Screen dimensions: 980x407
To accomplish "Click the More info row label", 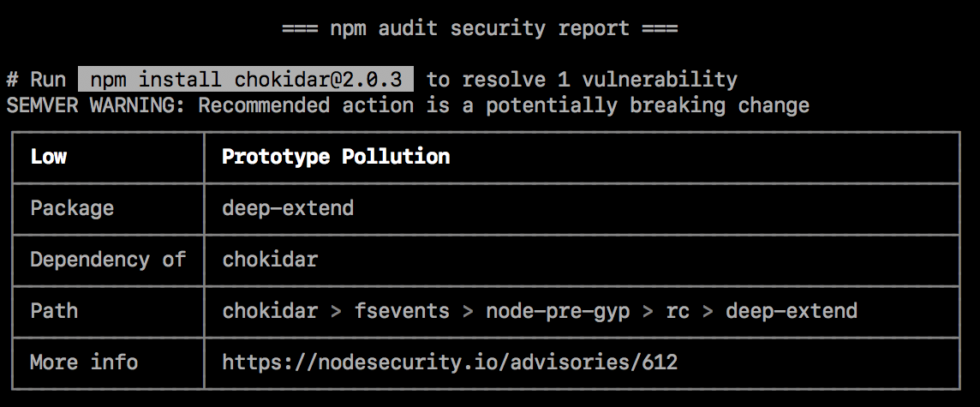I will tap(84, 362).
